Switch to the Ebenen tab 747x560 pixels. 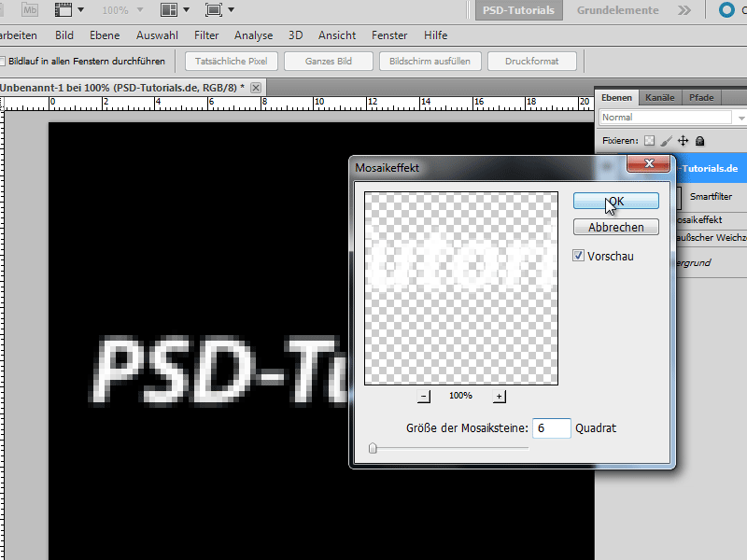click(x=616, y=98)
